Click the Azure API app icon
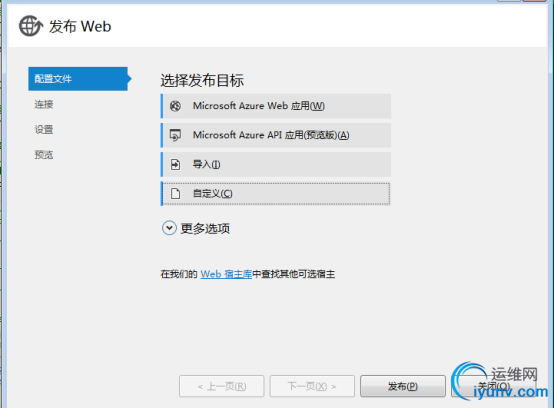Image resolution: width=554 pixels, height=408 pixels. (175, 135)
